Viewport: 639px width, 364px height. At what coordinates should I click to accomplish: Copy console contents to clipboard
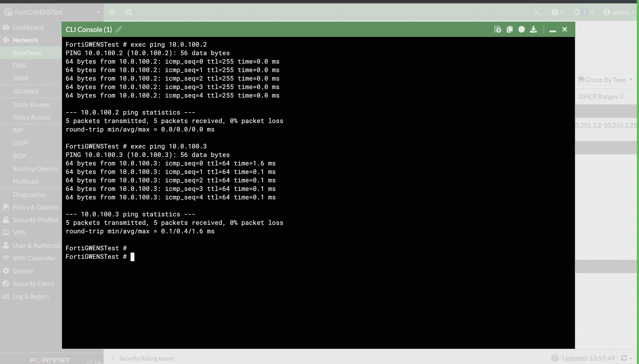click(x=510, y=29)
